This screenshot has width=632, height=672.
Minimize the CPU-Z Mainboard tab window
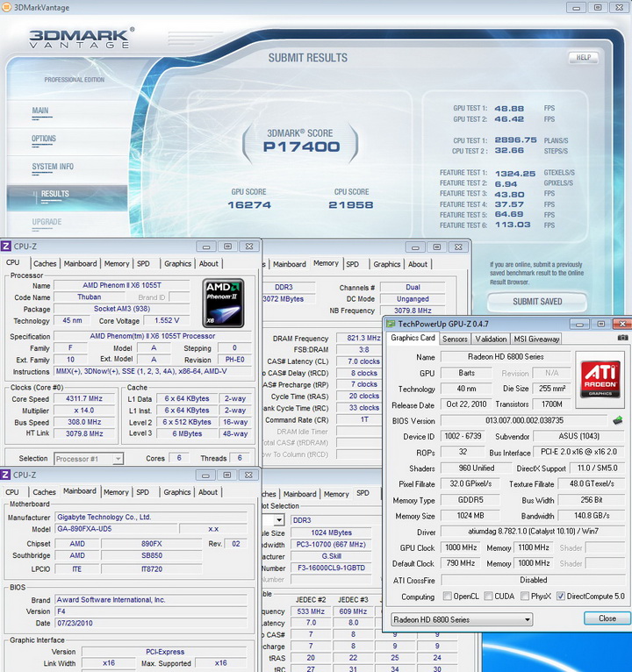205,475
